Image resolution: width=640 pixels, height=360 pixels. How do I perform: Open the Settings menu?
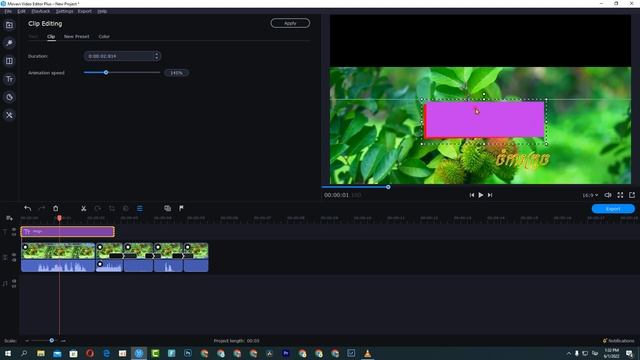64,11
